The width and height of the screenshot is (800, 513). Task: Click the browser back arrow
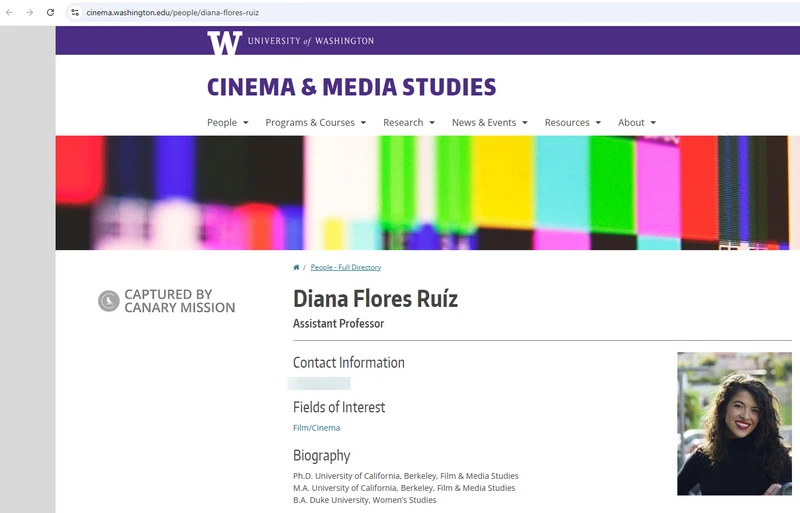(x=9, y=12)
